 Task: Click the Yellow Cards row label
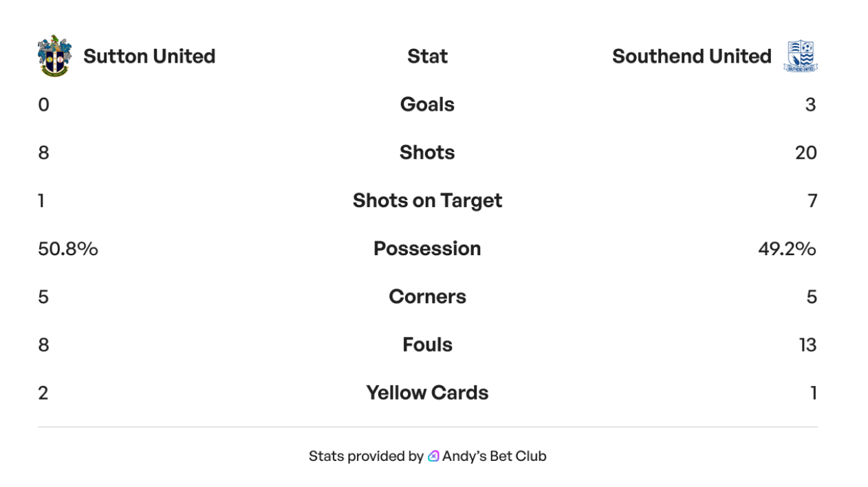(x=427, y=393)
